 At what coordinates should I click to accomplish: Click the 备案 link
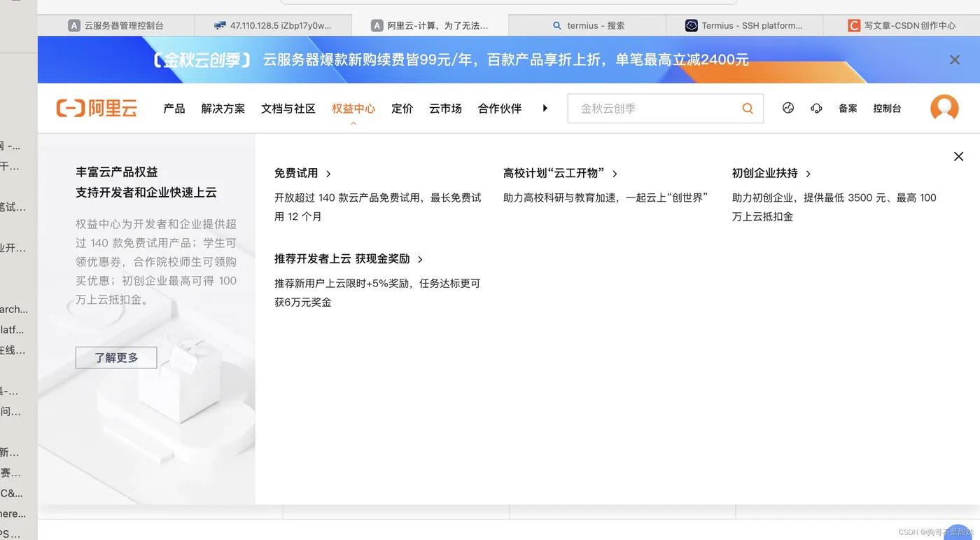(x=848, y=109)
